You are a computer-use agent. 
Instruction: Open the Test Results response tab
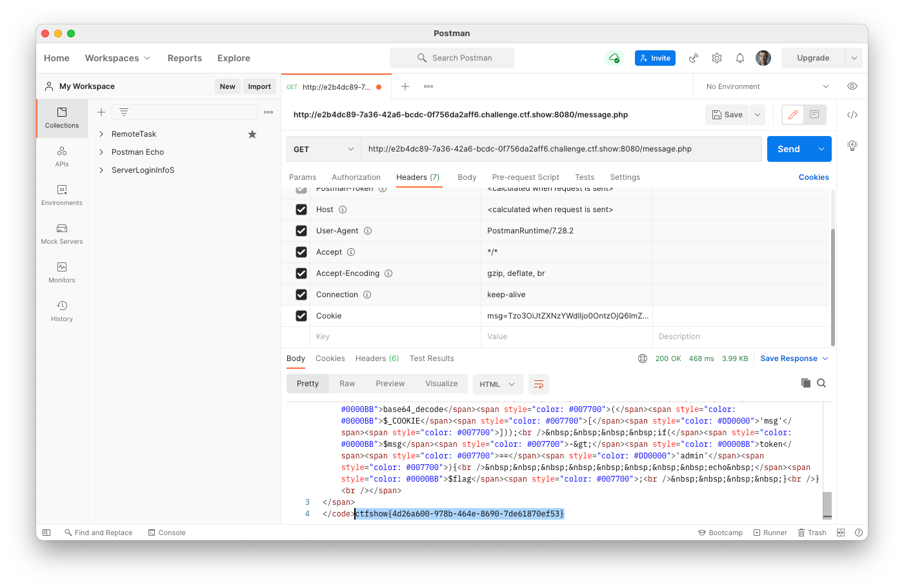click(431, 358)
